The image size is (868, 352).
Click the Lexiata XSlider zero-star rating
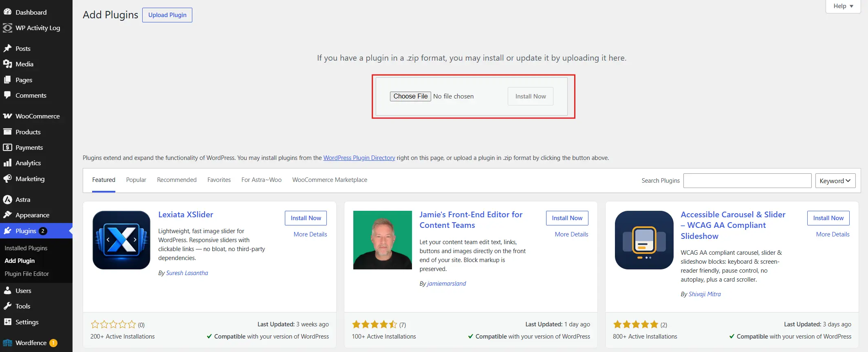(113, 324)
